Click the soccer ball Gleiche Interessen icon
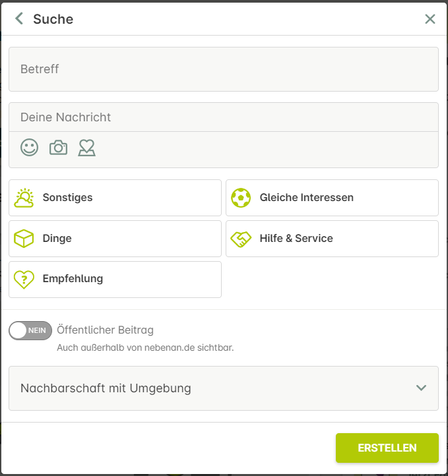448x476 pixels. (241, 198)
